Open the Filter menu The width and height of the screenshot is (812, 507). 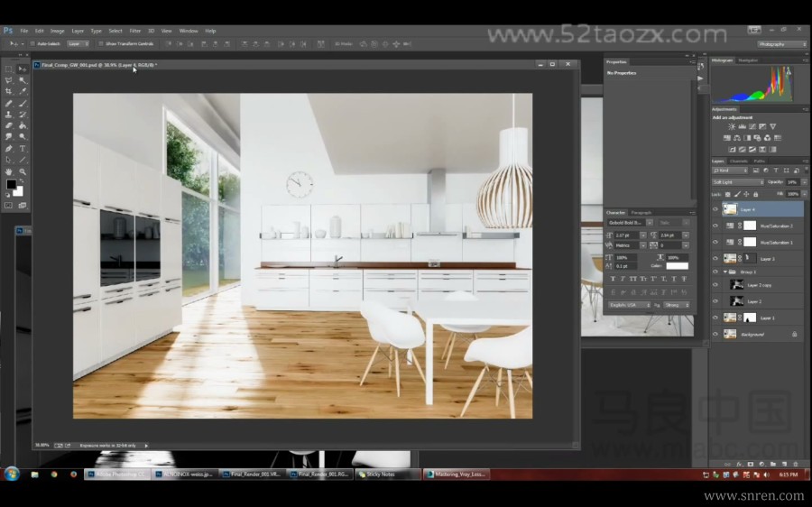point(135,31)
